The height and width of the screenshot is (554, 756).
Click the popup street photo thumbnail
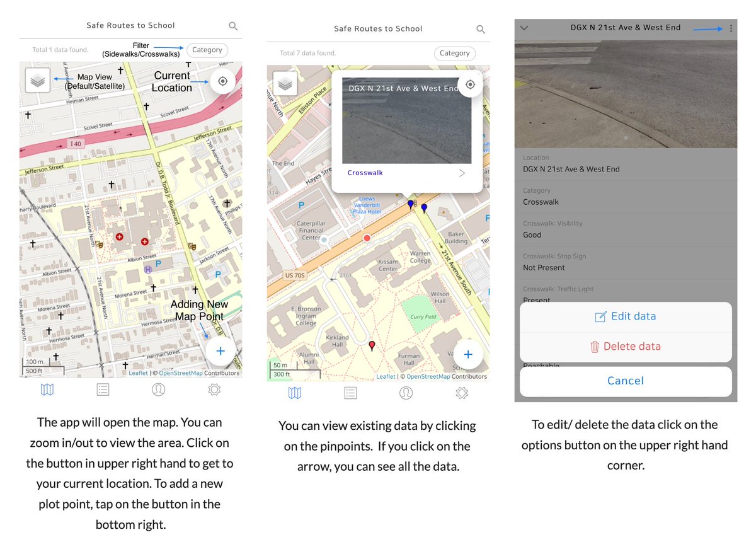[407, 121]
